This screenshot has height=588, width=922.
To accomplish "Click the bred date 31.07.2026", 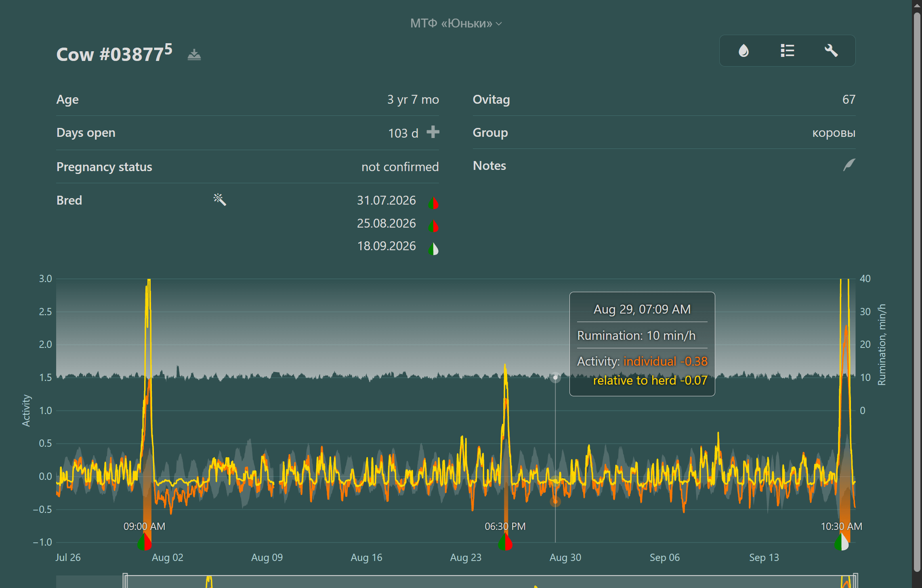I will click(x=386, y=200).
